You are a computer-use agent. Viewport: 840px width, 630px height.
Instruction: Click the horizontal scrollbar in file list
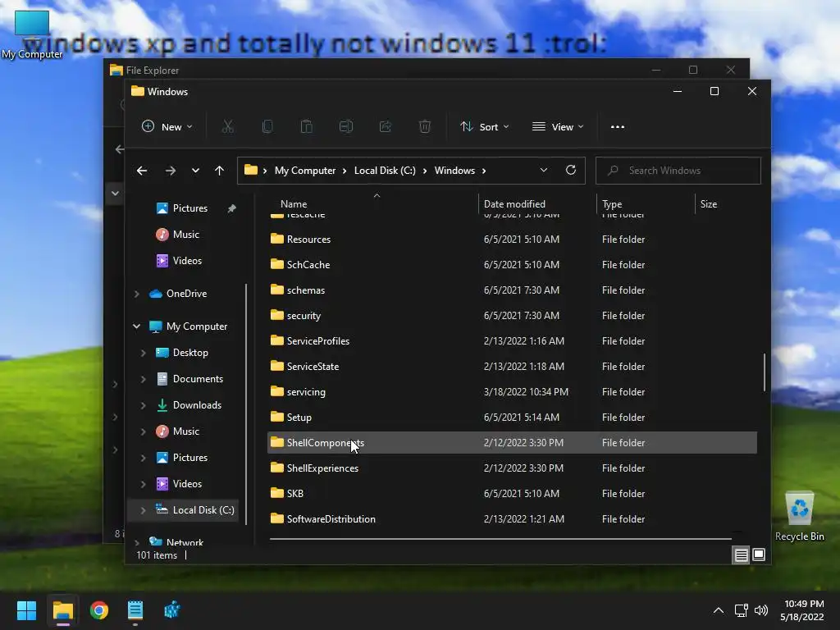pyautogui.click(x=500, y=538)
